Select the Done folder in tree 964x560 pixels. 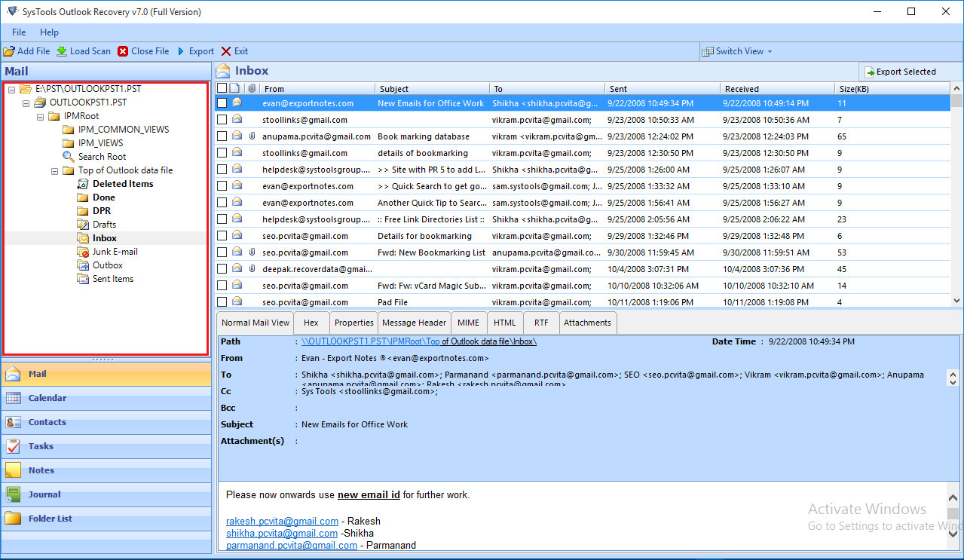(x=104, y=197)
